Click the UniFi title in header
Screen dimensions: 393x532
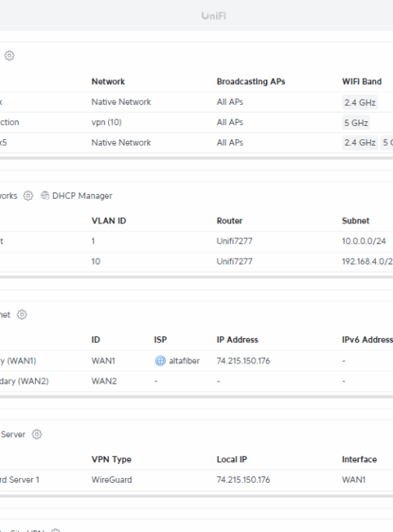pyautogui.click(x=214, y=16)
